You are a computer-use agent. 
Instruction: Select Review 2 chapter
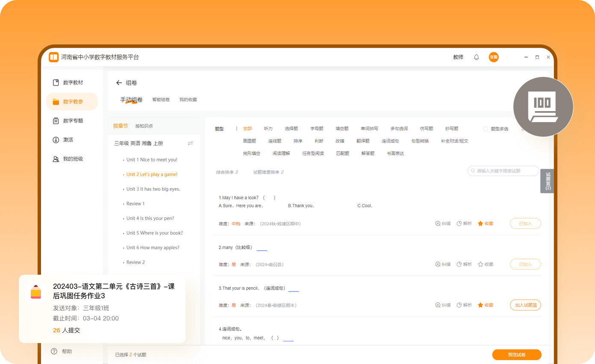click(x=135, y=262)
